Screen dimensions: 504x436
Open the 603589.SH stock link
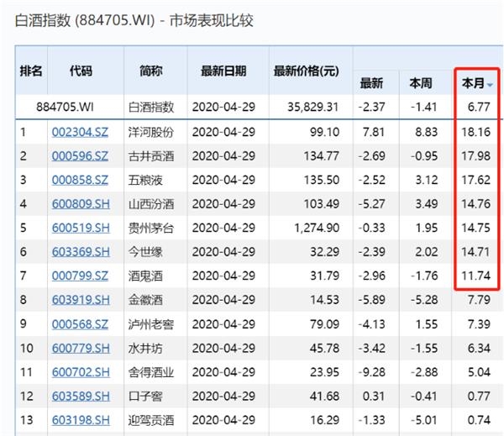pos(81,394)
